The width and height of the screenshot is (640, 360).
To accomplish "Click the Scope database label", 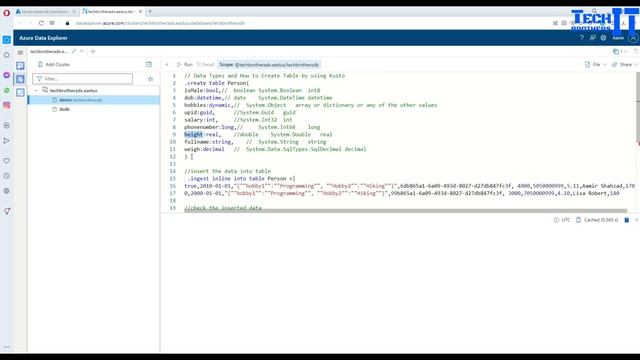I will point(269,64).
